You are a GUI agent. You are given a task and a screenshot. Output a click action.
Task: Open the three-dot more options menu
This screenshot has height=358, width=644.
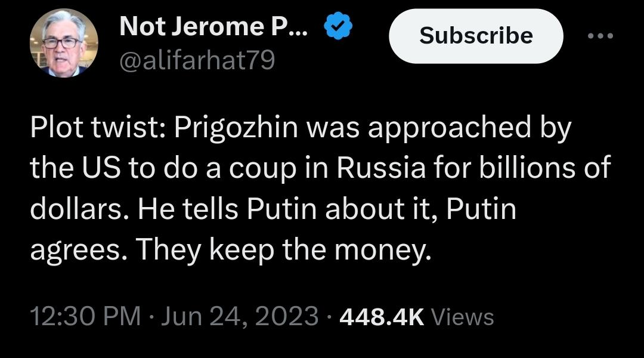pyautogui.click(x=599, y=36)
